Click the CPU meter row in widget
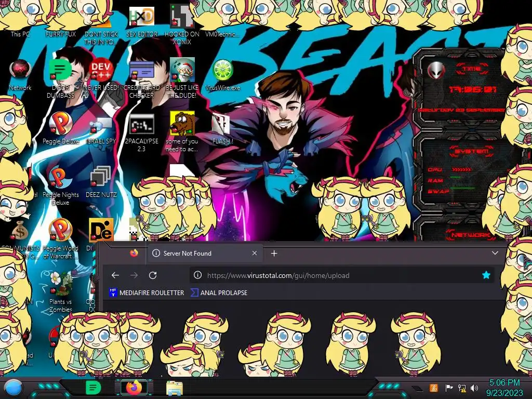The width and height of the screenshot is (532, 399). 449,169
